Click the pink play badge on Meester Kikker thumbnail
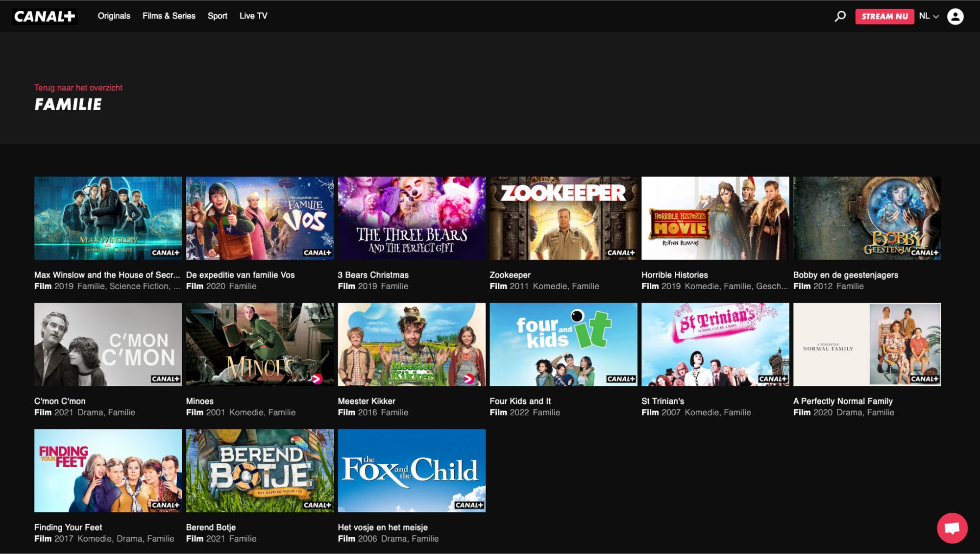Screen dimensions: 980x554 (468, 378)
